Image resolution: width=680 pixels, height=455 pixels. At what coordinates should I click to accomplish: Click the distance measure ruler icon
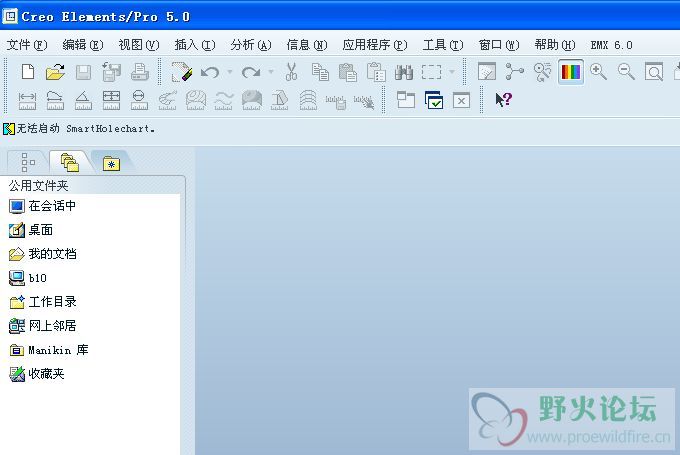(27, 101)
